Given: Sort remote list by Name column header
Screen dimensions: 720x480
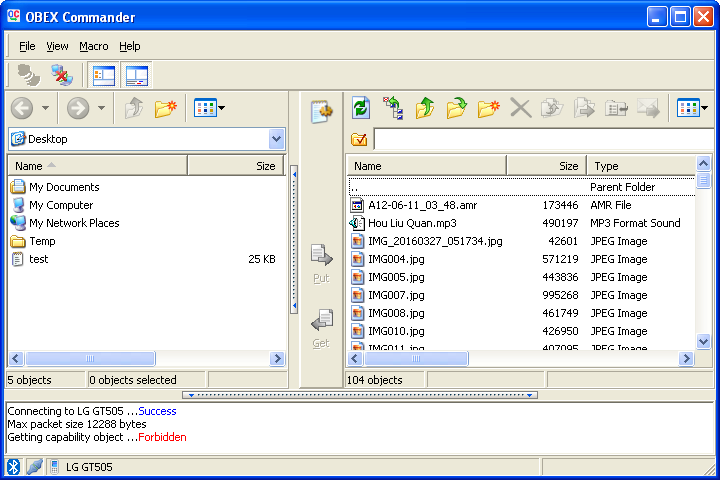Looking at the screenshot, I should 426,166.
